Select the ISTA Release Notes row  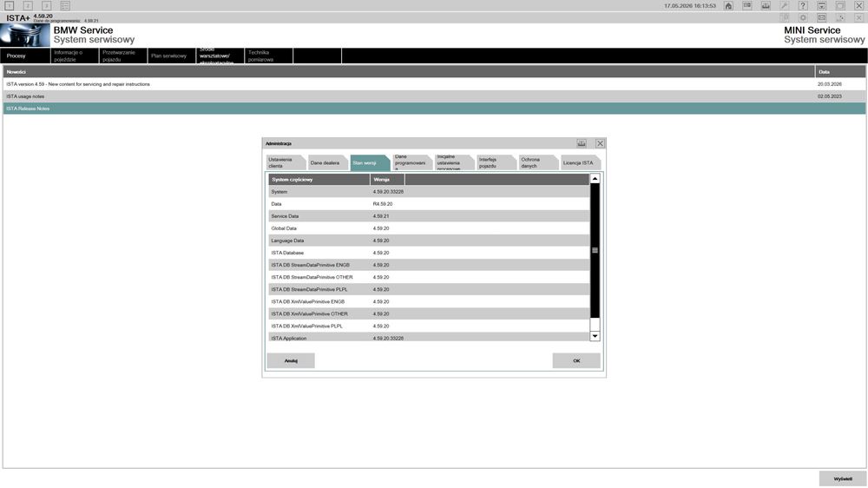click(x=434, y=109)
